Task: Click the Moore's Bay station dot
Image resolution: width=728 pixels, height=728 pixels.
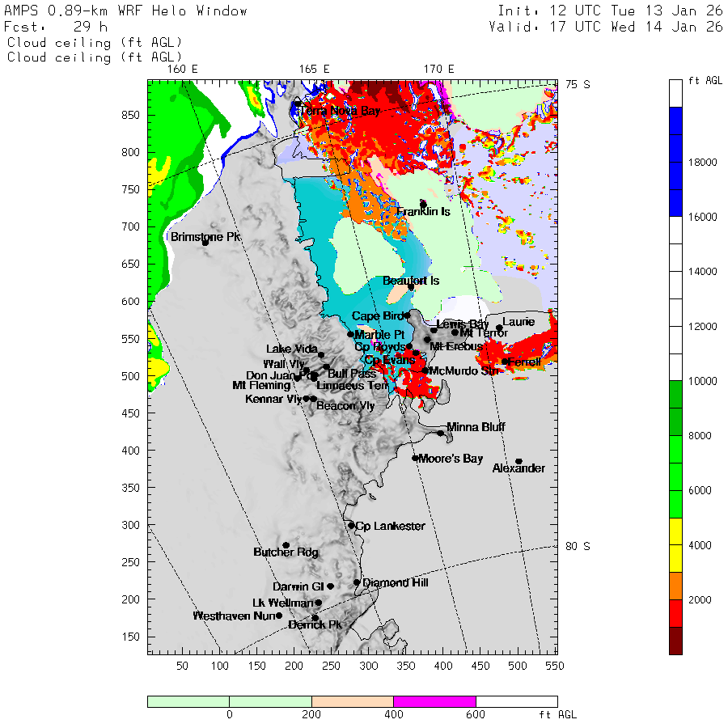Action: click(415, 458)
